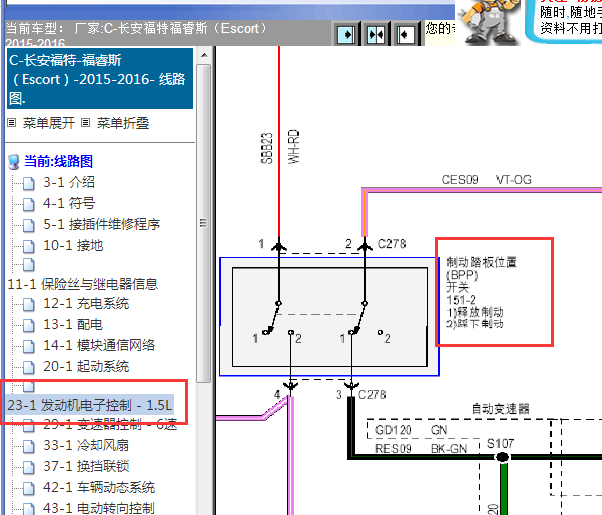Open tree item 29-1 变速器控制
602x515 pixels.
tap(110, 424)
